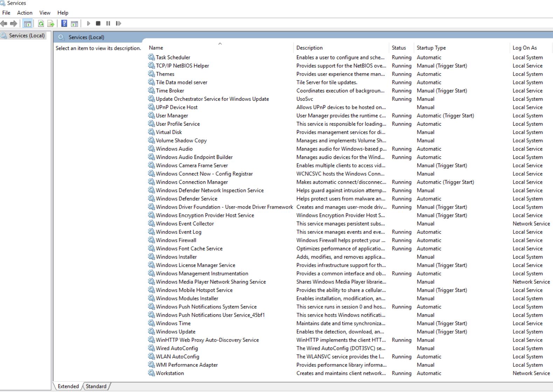Image resolution: width=553 pixels, height=392 pixels.
Task: Click the Refresh toolbar icon
Action: coord(41,23)
